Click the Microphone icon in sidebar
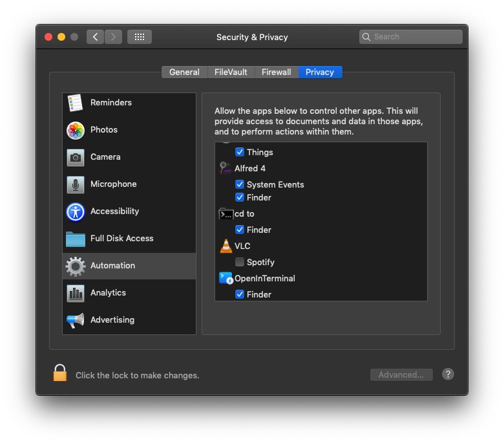 pos(76,185)
